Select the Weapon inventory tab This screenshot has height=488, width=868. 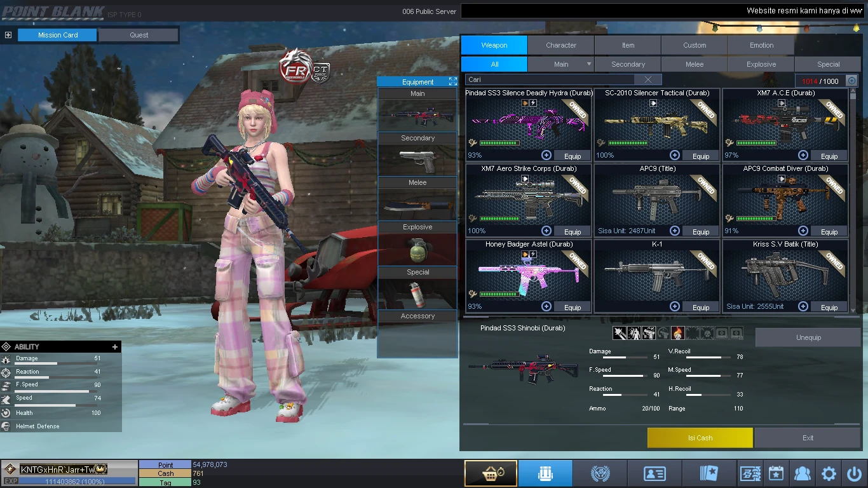pyautogui.click(x=494, y=45)
